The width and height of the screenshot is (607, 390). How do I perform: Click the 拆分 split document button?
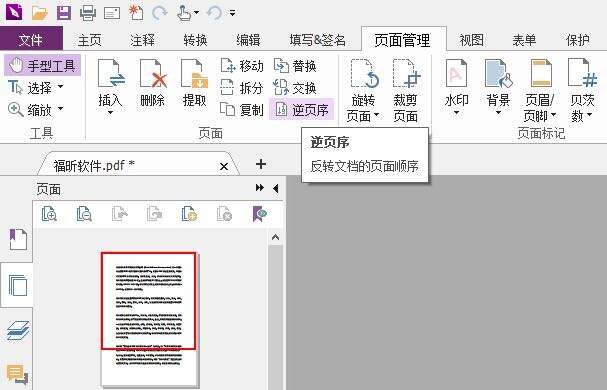(242, 88)
